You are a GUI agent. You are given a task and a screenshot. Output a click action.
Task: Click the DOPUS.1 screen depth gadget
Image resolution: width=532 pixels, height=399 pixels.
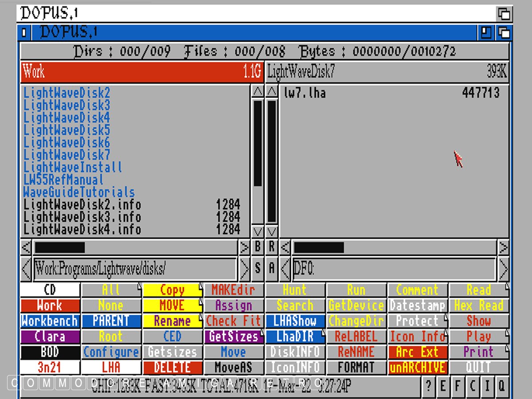tap(504, 14)
